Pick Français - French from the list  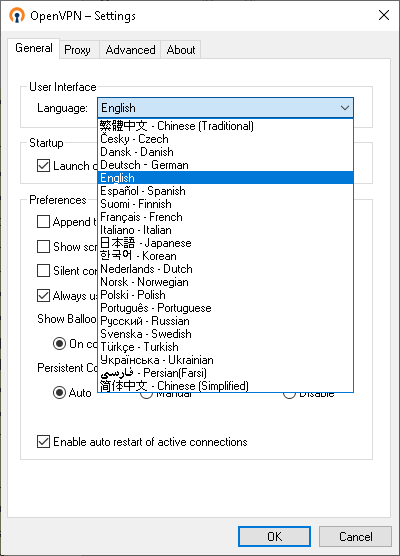(226, 217)
